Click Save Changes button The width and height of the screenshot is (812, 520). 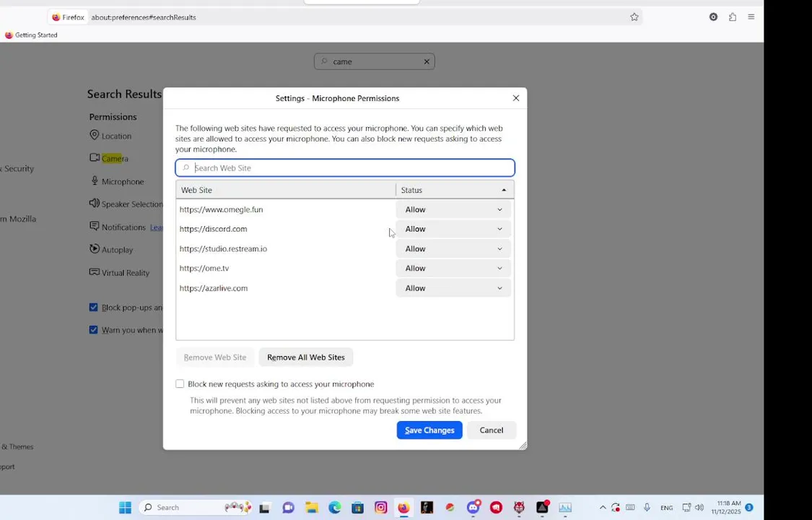point(429,430)
